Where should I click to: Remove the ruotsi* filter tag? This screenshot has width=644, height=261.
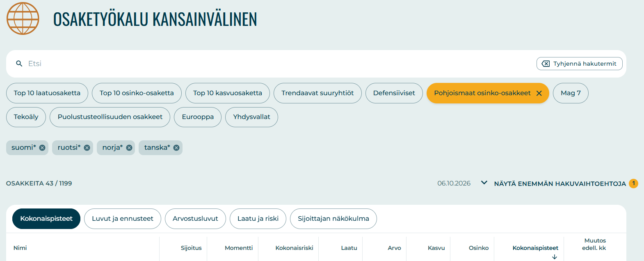(x=87, y=148)
